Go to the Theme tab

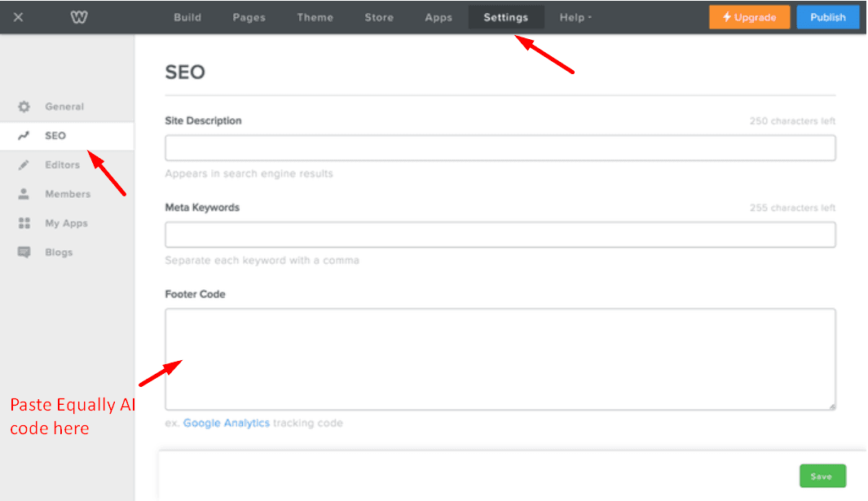[315, 17]
